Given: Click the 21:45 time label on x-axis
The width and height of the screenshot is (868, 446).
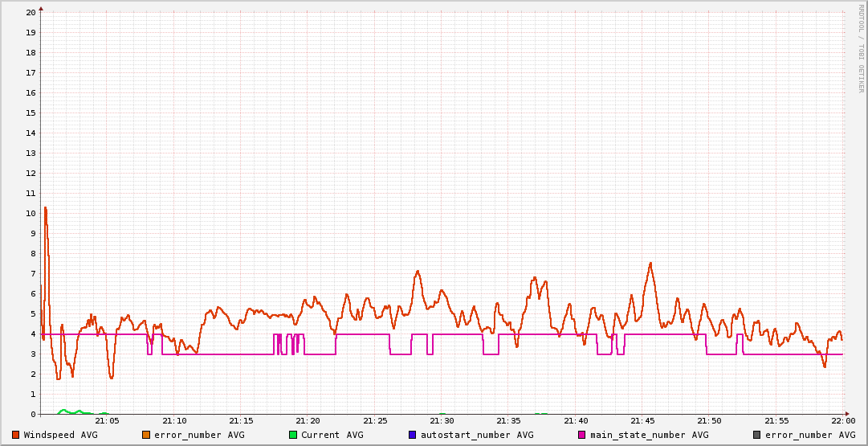Looking at the screenshot, I should (642, 421).
